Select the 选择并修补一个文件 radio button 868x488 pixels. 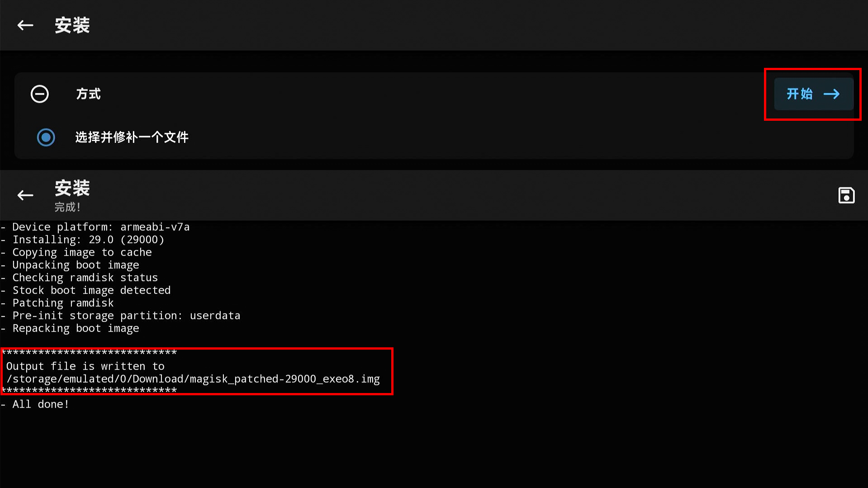[x=46, y=137]
